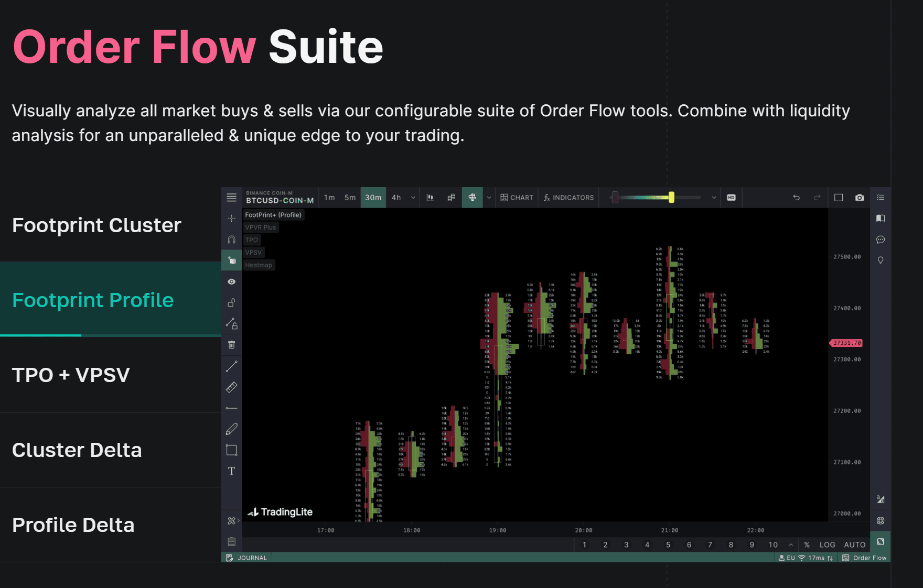Switch to layout slot 10

coord(773,545)
